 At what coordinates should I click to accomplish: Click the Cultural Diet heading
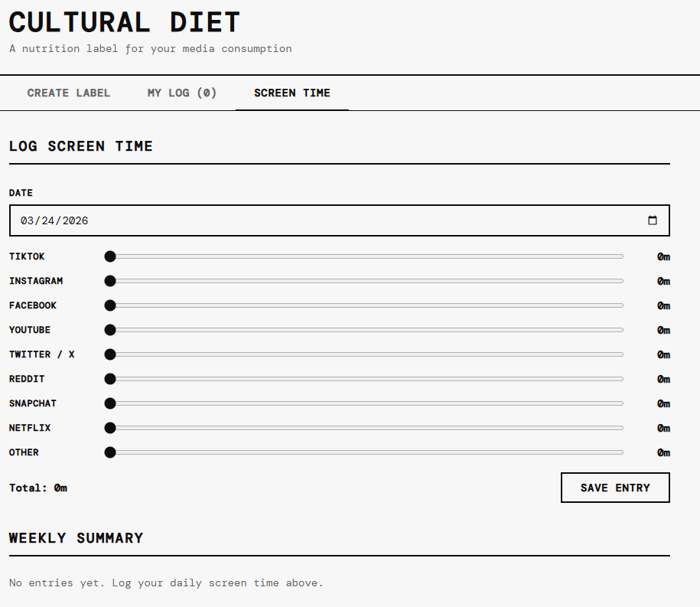tap(125, 22)
